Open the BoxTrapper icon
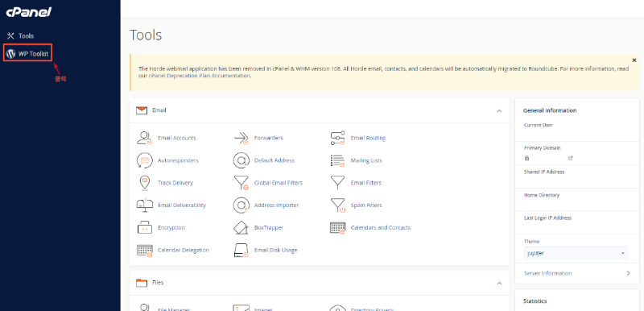The image size is (644, 311). (x=241, y=227)
